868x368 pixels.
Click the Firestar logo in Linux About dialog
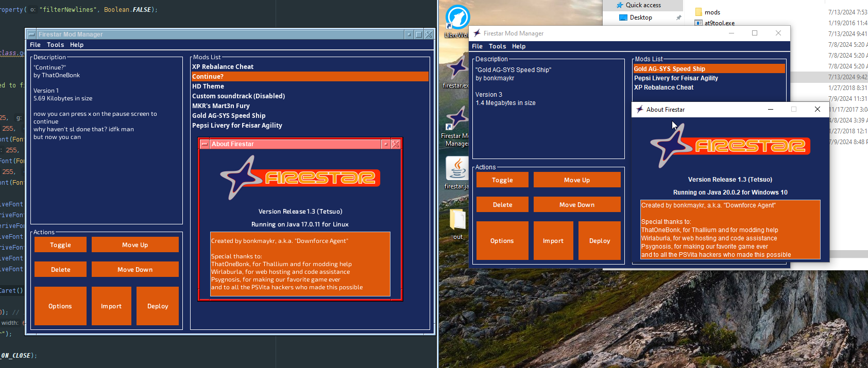pyautogui.click(x=300, y=178)
